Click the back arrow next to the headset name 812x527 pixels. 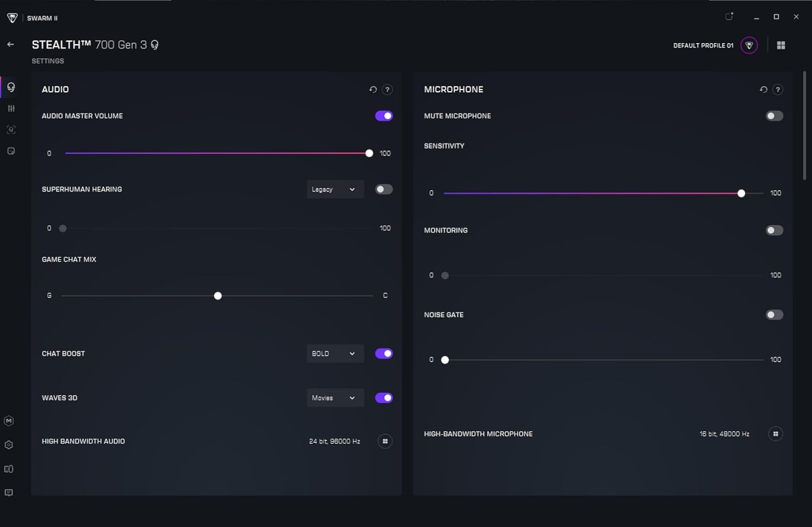point(11,45)
